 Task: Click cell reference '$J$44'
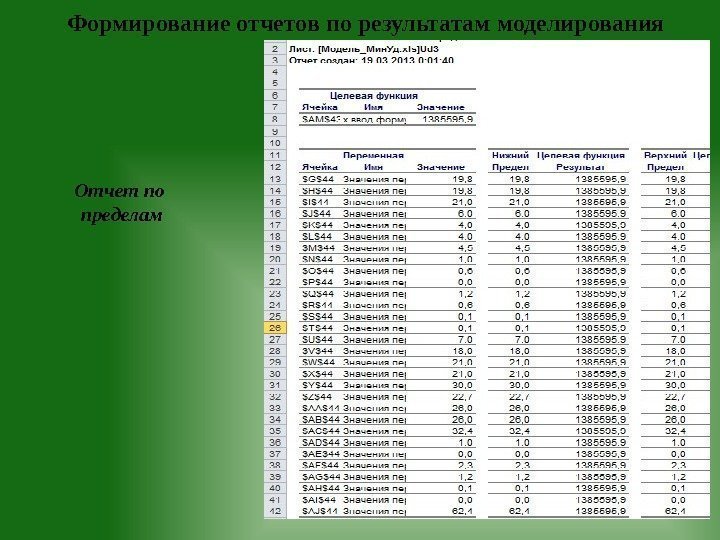[316, 214]
